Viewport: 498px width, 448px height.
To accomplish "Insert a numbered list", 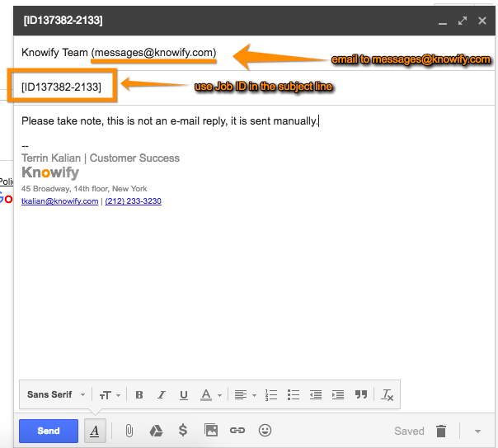I will coord(271,395).
